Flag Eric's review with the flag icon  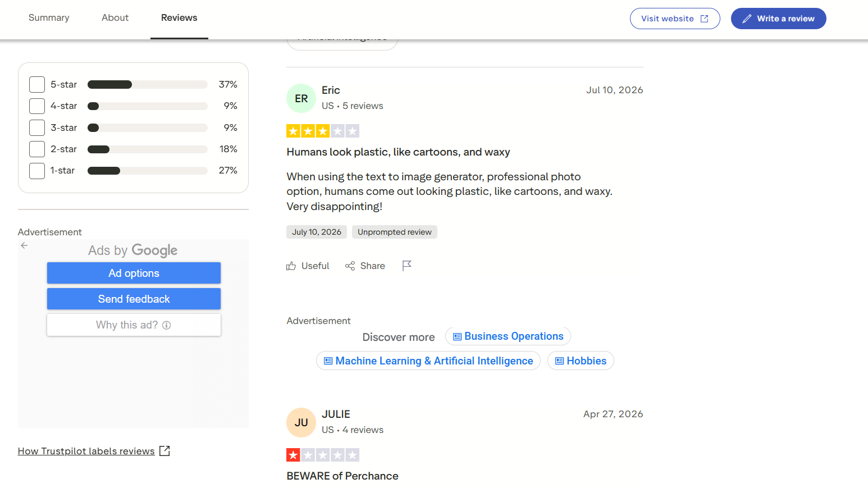[x=407, y=266]
